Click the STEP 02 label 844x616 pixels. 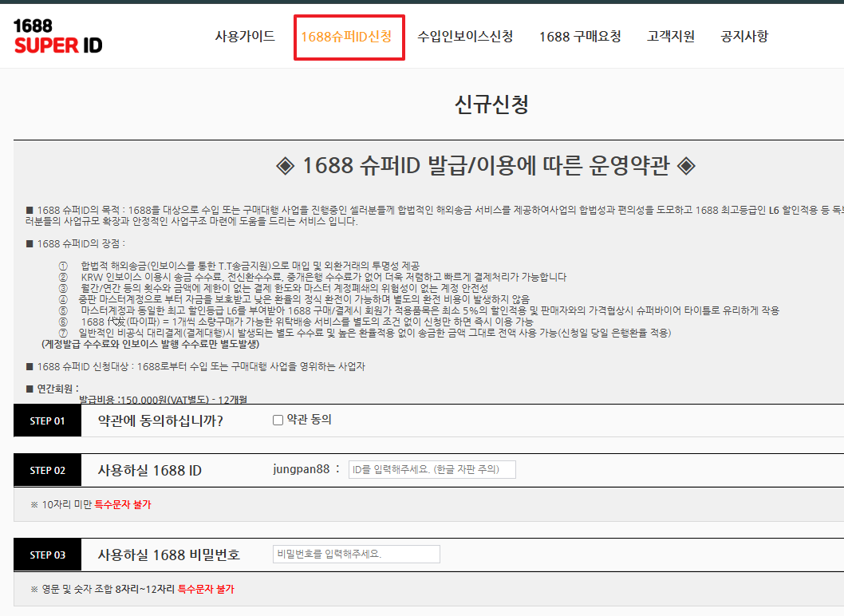coord(47,470)
